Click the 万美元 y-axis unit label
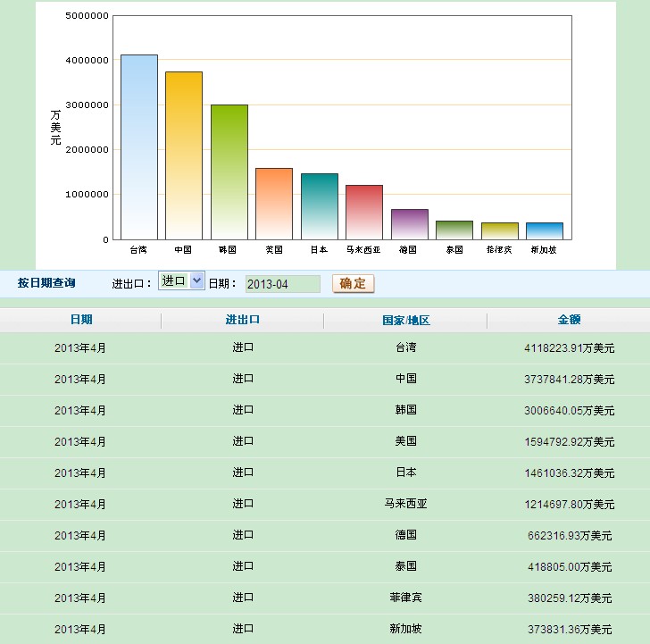Screen dimensions: 650x644 (x=55, y=128)
